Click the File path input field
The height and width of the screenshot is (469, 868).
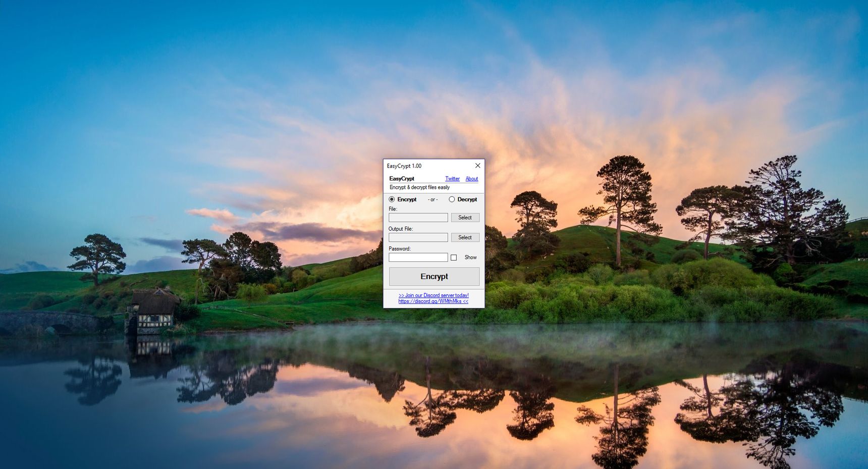click(x=418, y=218)
